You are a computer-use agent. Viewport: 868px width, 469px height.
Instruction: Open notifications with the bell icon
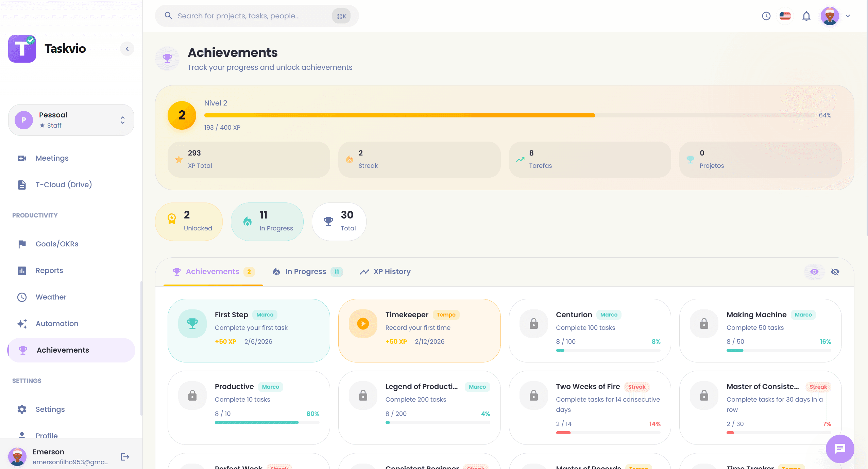pyautogui.click(x=806, y=16)
